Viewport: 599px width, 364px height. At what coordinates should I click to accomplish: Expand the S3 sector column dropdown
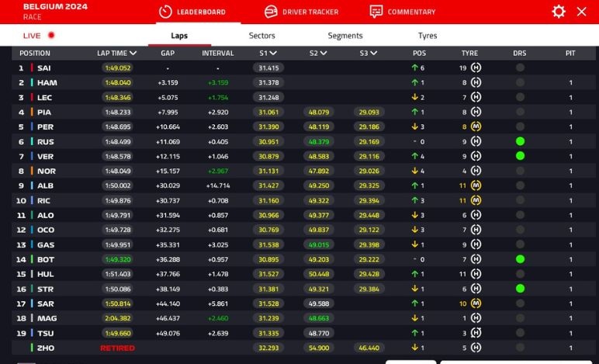[373, 54]
